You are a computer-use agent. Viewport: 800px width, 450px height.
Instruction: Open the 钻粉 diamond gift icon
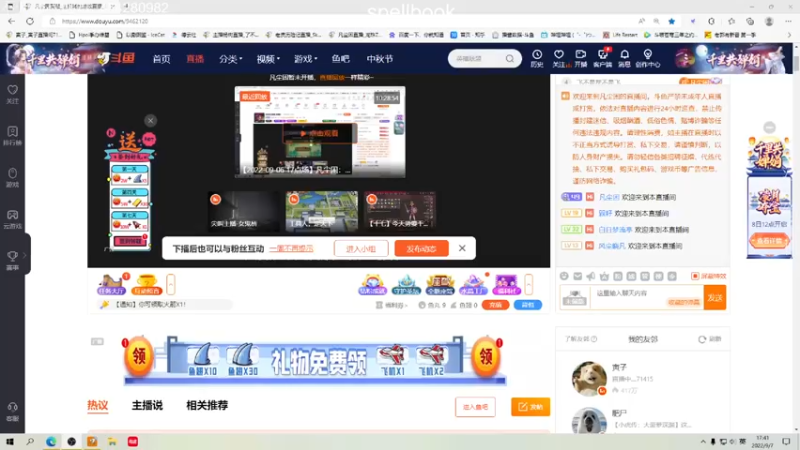[372, 284]
